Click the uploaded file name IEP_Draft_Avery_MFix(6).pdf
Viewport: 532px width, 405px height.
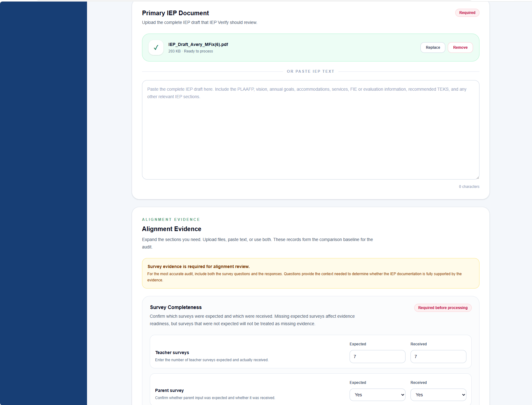tap(198, 44)
